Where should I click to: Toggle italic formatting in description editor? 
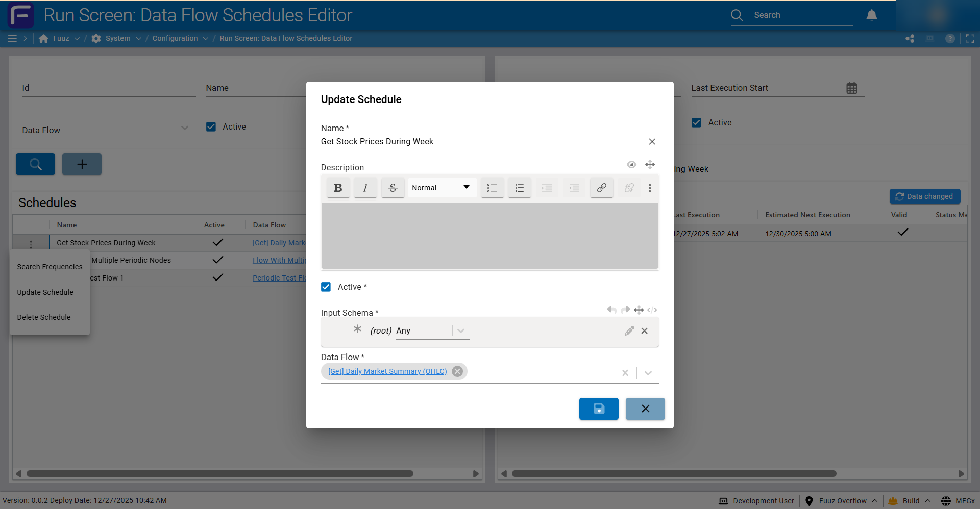[x=365, y=188]
